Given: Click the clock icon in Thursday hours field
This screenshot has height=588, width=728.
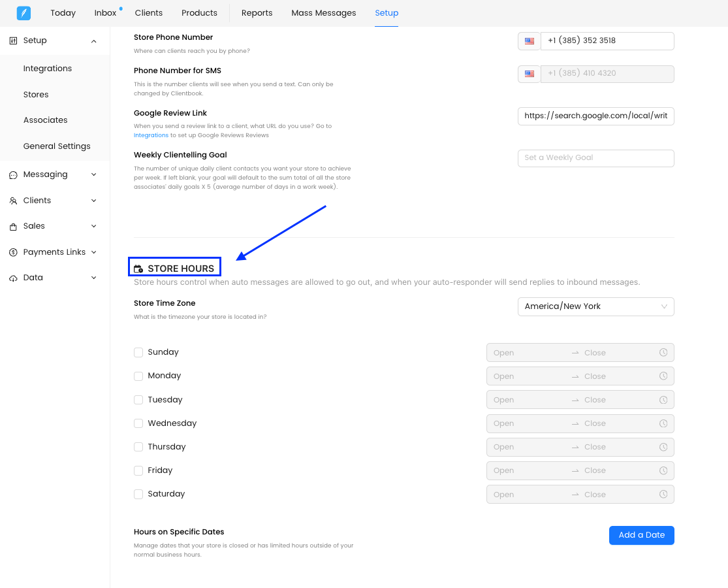Looking at the screenshot, I should (663, 447).
